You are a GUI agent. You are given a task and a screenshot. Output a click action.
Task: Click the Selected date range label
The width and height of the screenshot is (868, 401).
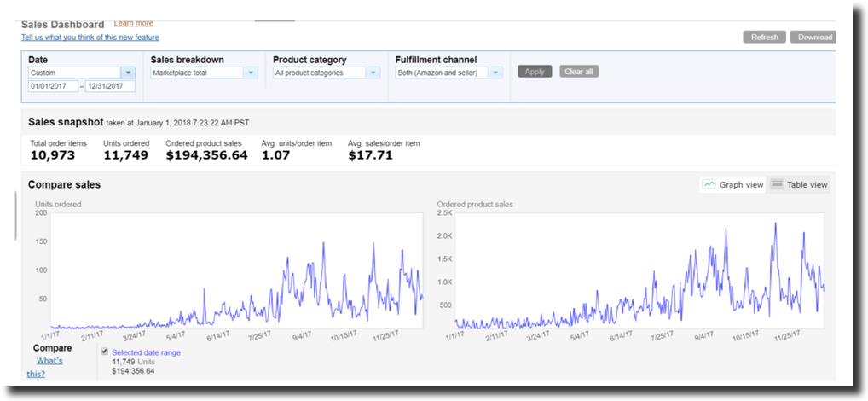click(x=146, y=352)
